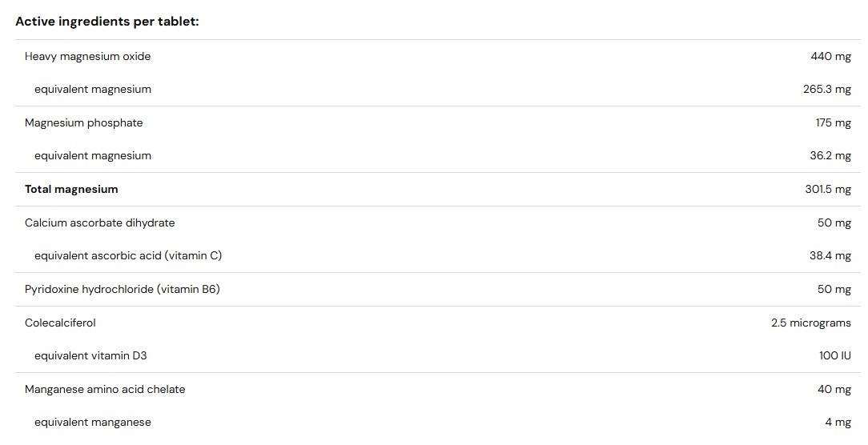
Task: Select Pyridoxine hydrochloride (vitamin B6) label
Action: click(x=122, y=289)
